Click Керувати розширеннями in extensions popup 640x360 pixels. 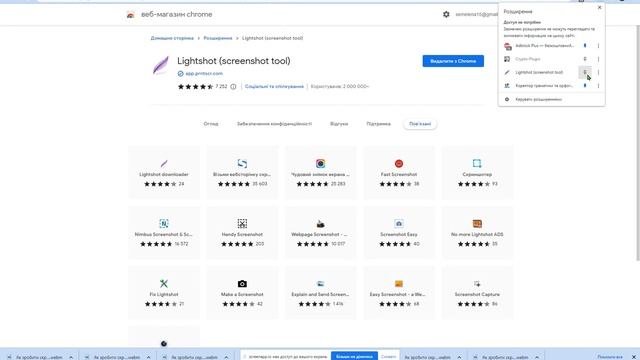point(539,99)
